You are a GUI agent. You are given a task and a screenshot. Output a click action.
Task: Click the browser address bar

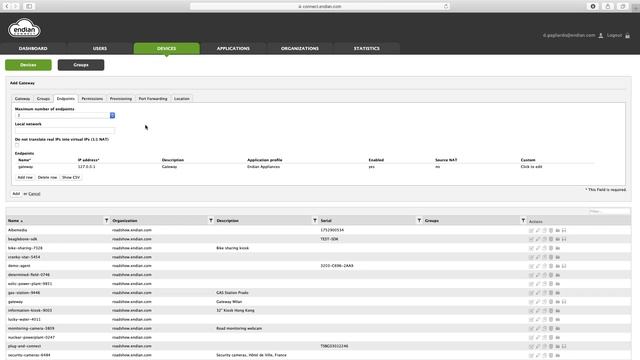coord(320,6)
